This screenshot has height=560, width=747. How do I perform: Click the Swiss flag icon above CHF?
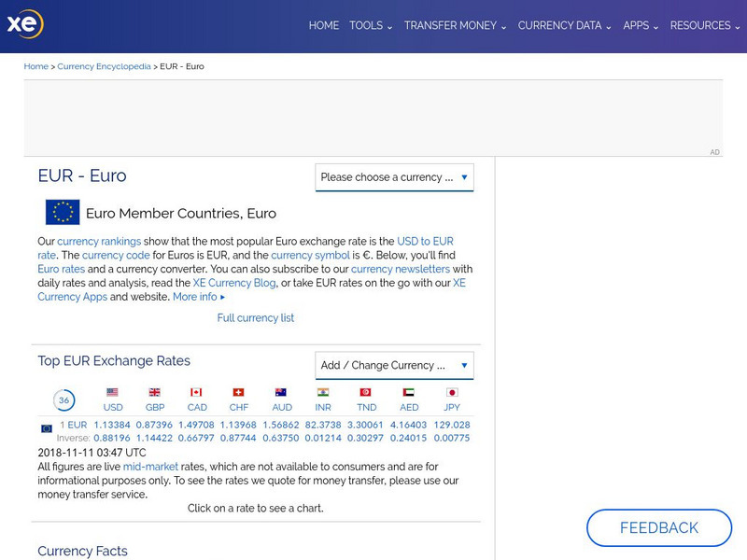239,392
